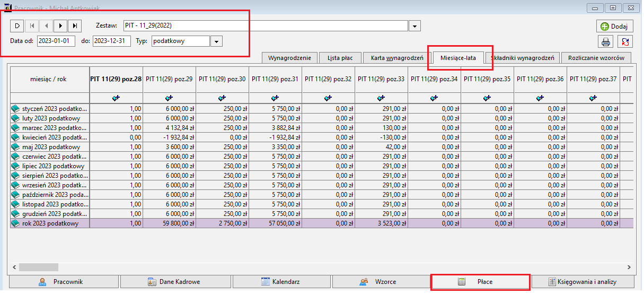Viewport: 644px width, 294px height.
Task: Select the 'listopad 2023' row label
Action: pos(55,204)
